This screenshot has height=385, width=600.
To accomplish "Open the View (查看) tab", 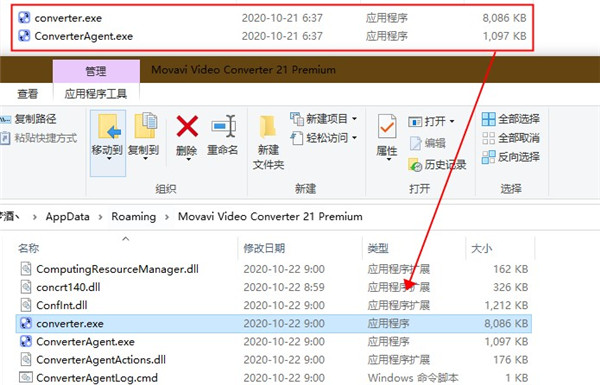I will pyautogui.click(x=28, y=94).
